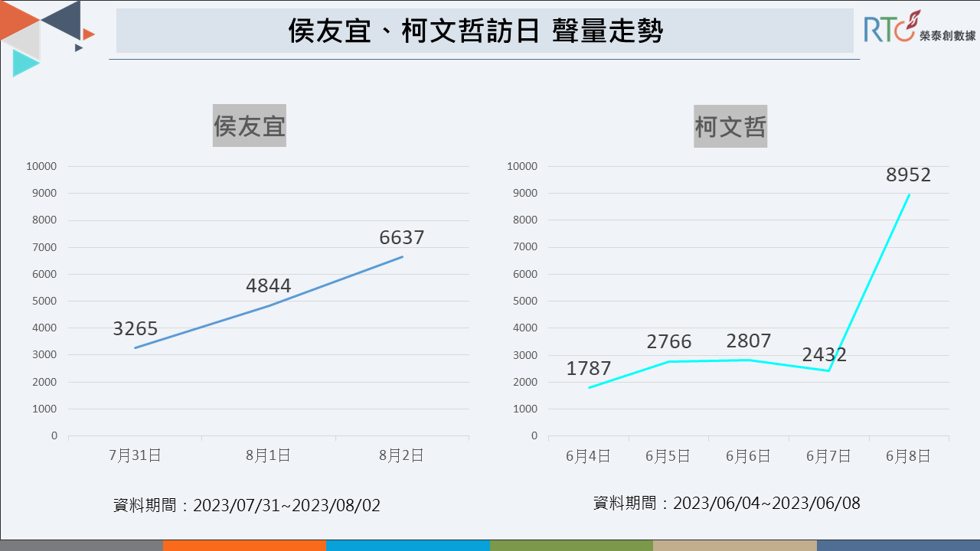The height and width of the screenshot is (551, 980).
Task: Click the 2000 y-axis label on 柯文哲 chart
Action: coord(524,382)
